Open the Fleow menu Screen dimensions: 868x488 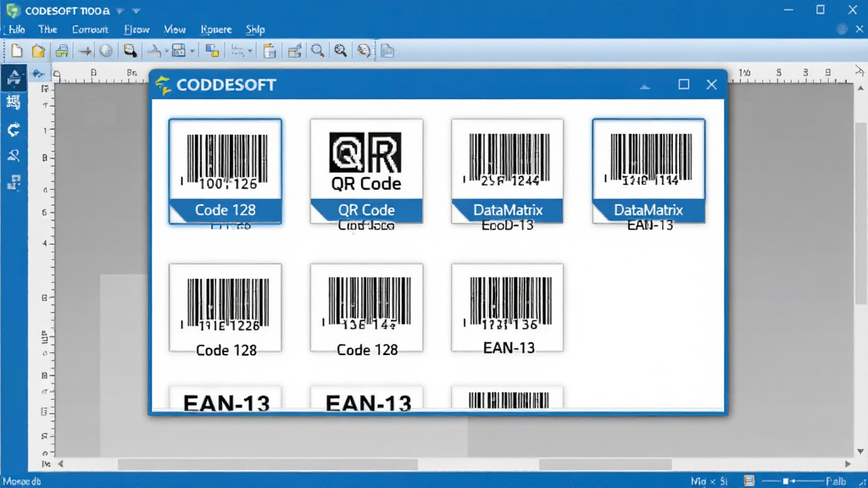(x=136, y=30)
